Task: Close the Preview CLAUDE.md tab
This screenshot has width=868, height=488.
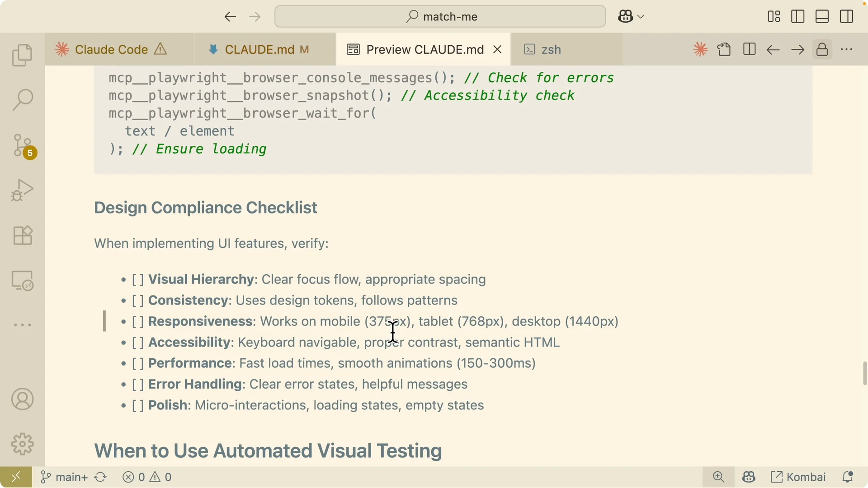Action: tap(497, 49)
